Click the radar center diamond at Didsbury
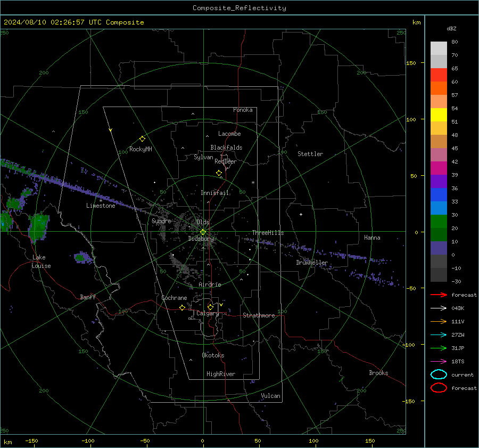479x448 pixels. click(203, 232)
